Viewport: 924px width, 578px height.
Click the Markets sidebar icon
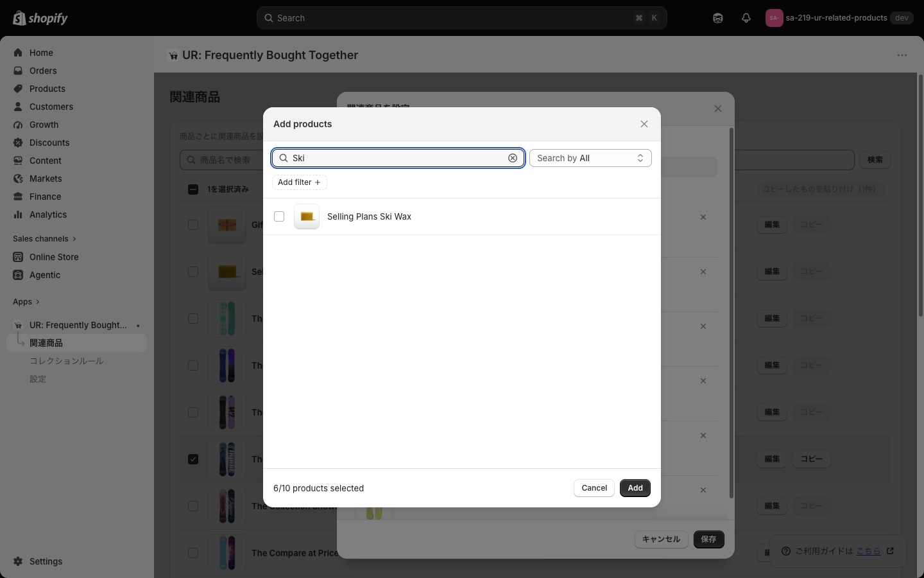[18, 179]
